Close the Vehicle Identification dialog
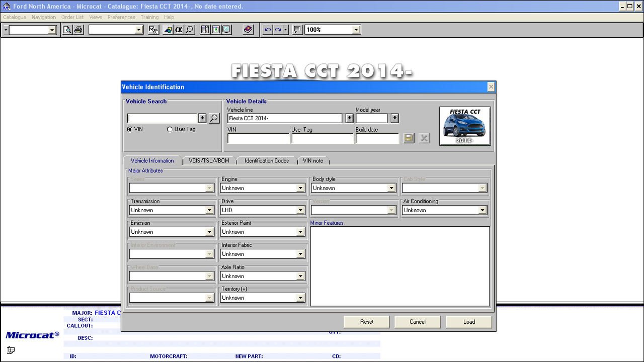The width and height of the screenshot is (644, 362). click(x=491, y=87)
